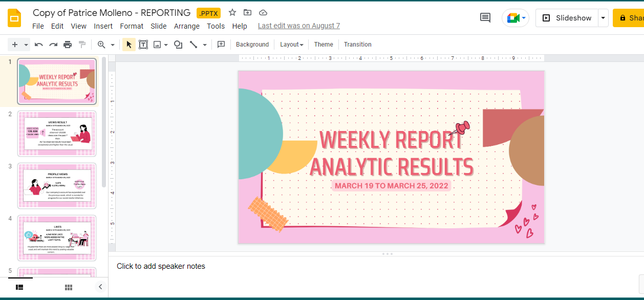
Task: Collapse the filmstrip panel chevron
Action: click(x=100, y=287)
